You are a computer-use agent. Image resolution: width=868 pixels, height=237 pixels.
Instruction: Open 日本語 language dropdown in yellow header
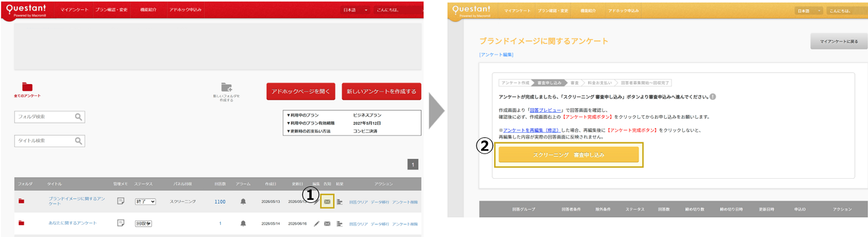pos(808,11)
